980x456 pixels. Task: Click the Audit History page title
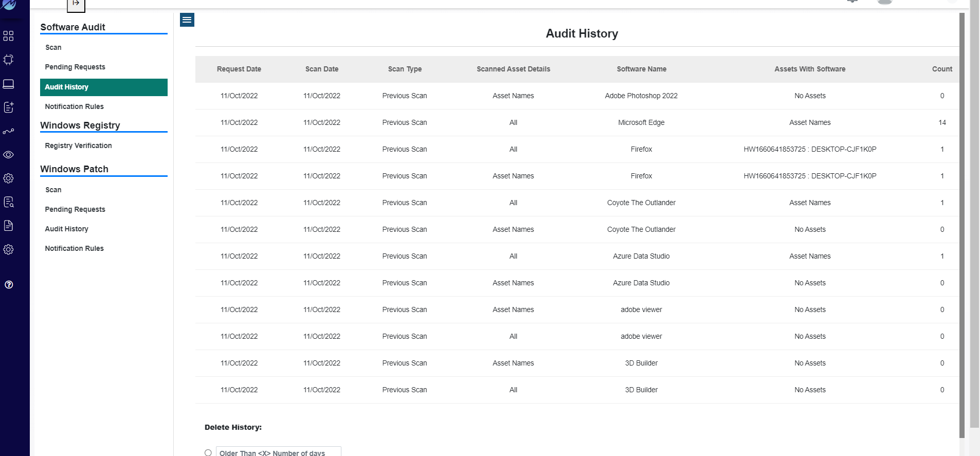pos(582,33)
